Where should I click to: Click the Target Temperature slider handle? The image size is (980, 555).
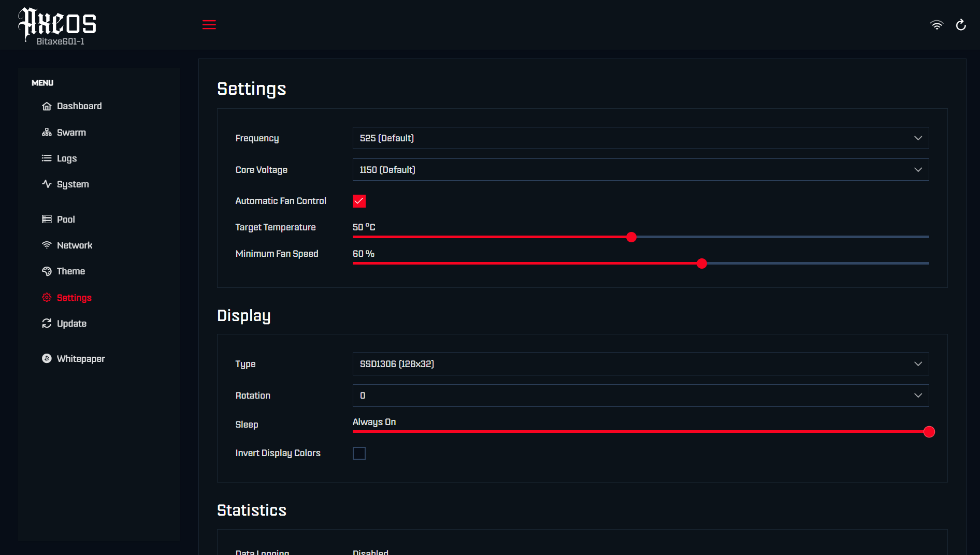click(631, 237)
